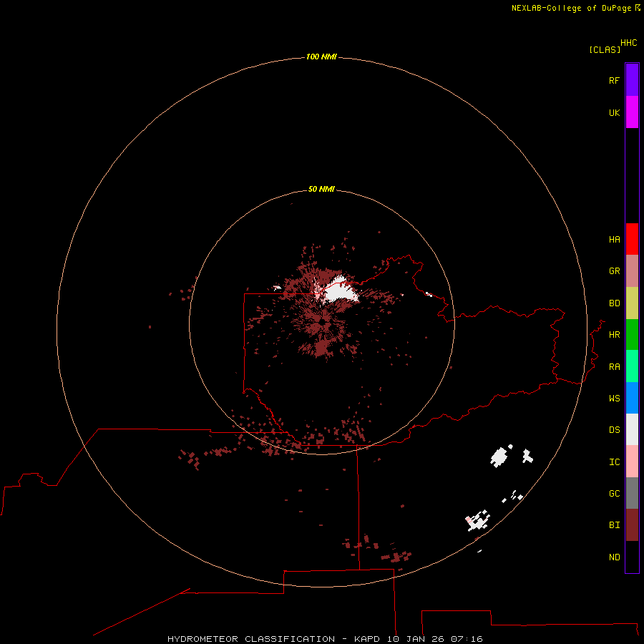The height and width of the screenshot is (644, 644).
Task: Click the UK magenta legend swatch
Action: pyautogui.click(x=632, y=112)
